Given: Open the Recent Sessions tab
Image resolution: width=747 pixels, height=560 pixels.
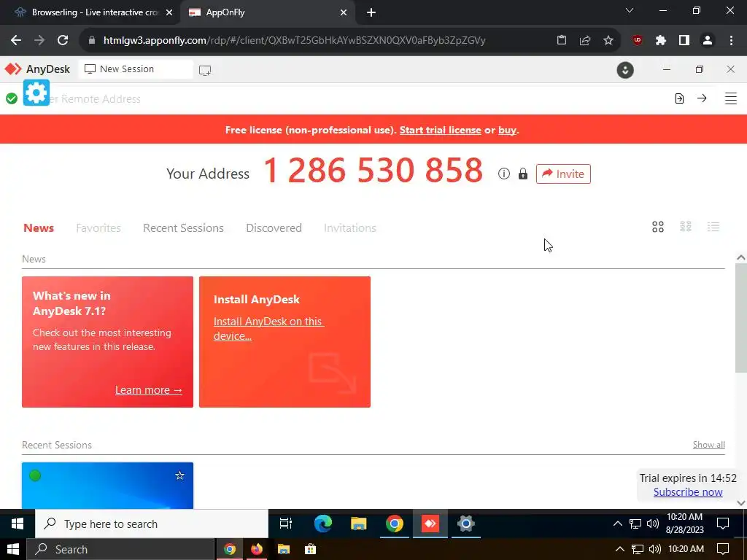Looking at the screenshot, I should (x=183, y=228).
